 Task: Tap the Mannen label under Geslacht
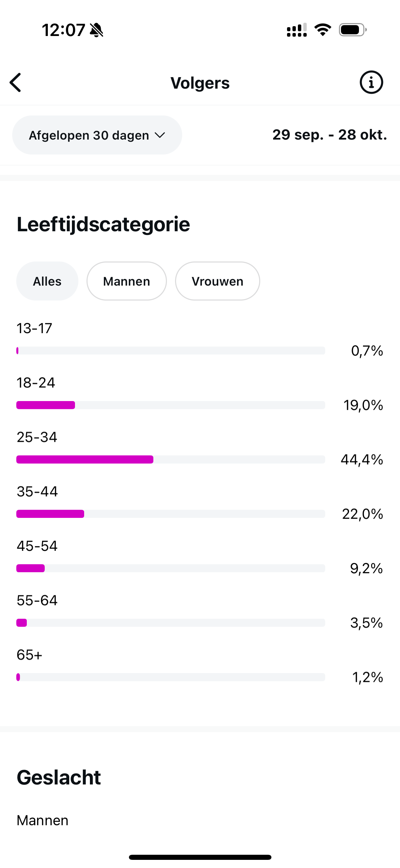click(42, 820)
